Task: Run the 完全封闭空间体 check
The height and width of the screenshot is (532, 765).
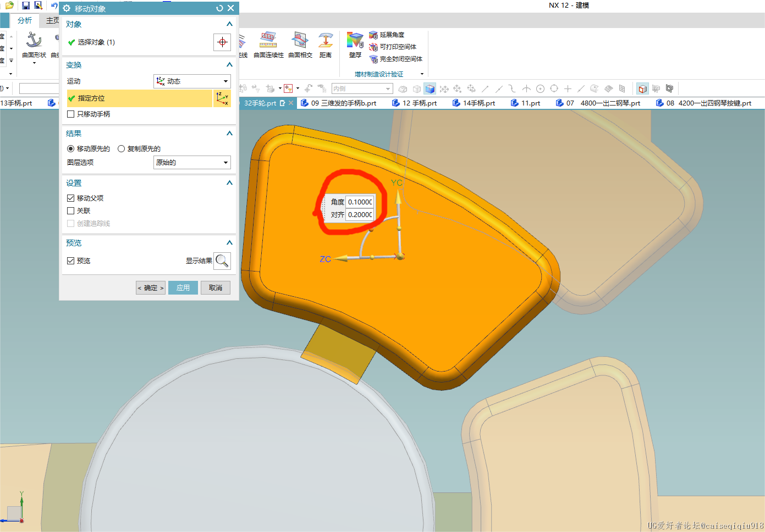Action: pyautogui.click(x=396, y=59)
